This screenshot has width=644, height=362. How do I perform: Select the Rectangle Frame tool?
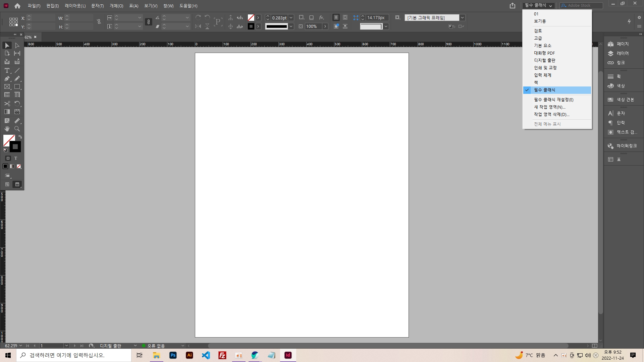pyautogui.click(x=7, y=86)
